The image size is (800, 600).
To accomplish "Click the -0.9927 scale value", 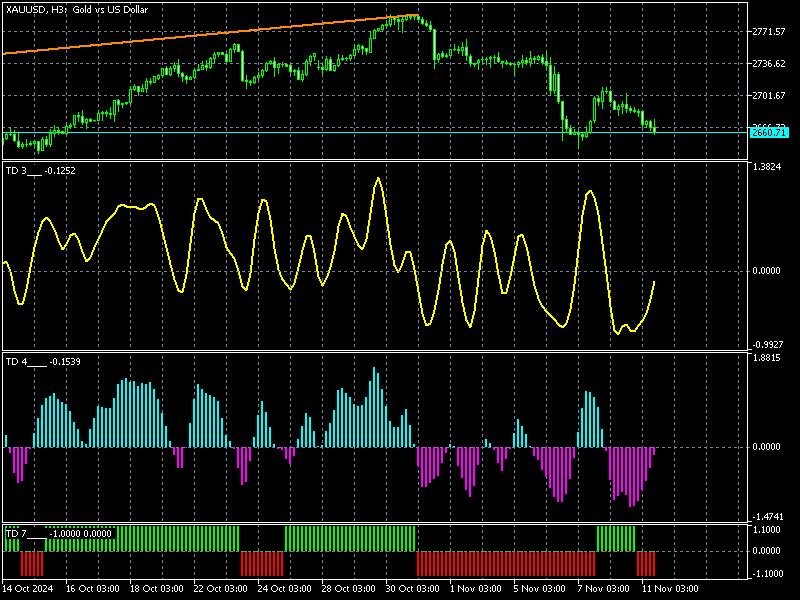I will 766,344.
